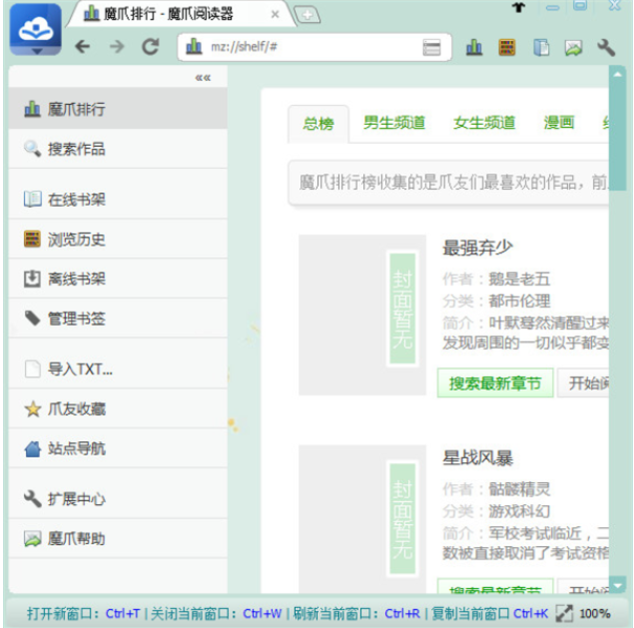
Task: Open new tab with the plus button
Action: coord(308,14)
